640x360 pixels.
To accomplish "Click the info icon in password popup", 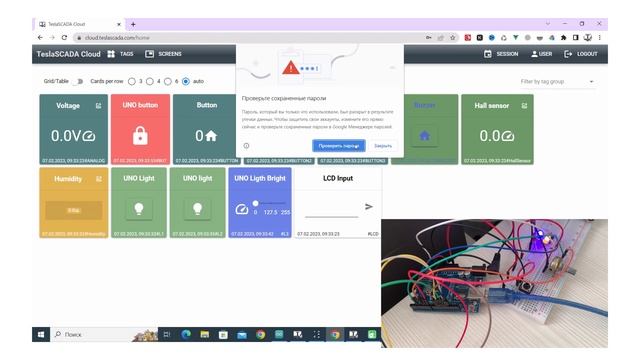I will pos(247,146).
